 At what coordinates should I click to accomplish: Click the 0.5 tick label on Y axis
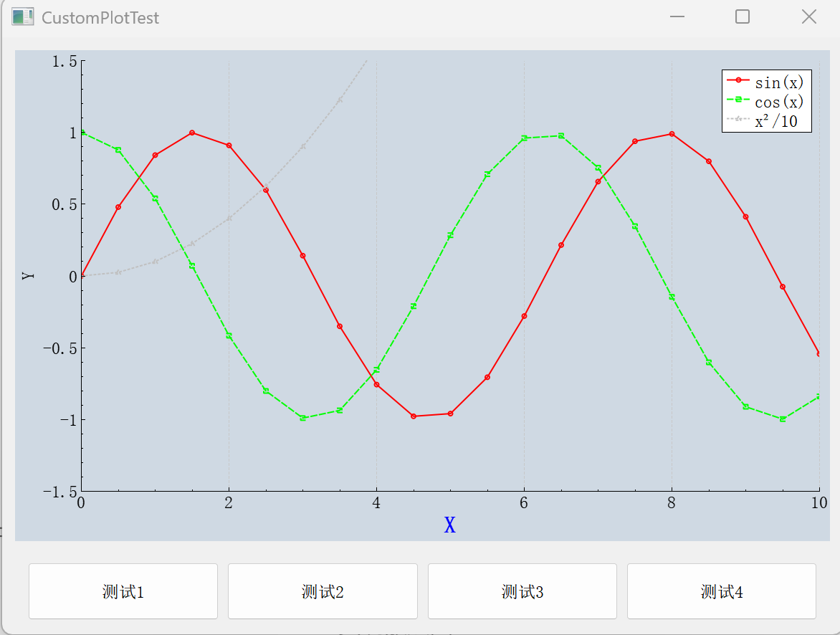tap(65, 205)
